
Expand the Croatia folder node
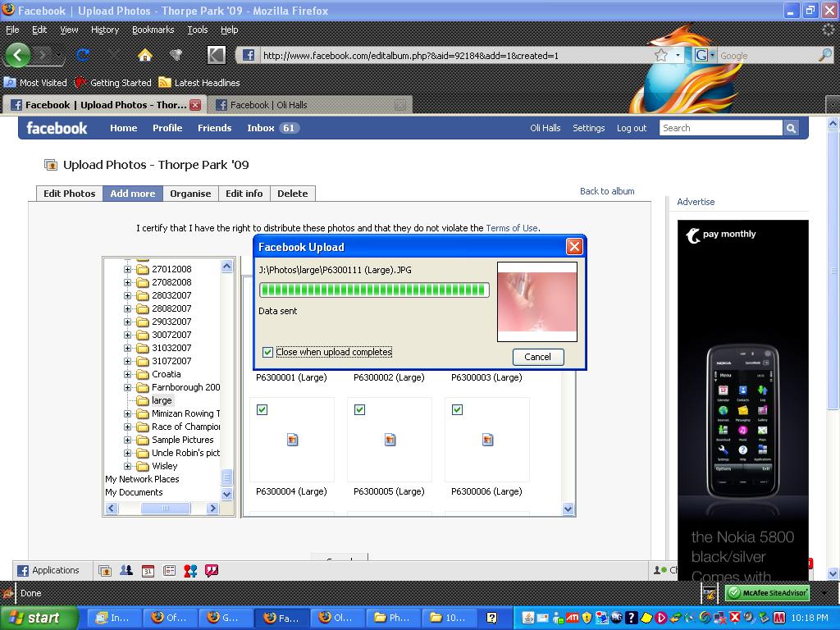[x=127, y=374]
